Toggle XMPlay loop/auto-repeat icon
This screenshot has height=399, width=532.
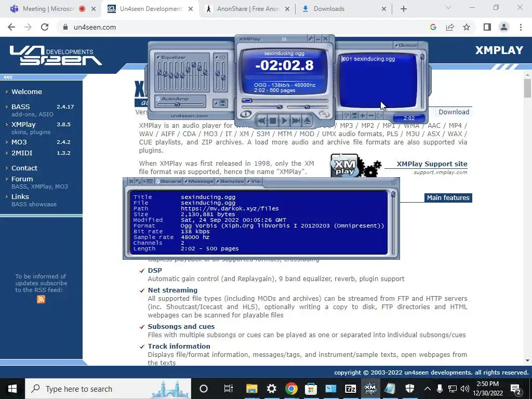324,114
